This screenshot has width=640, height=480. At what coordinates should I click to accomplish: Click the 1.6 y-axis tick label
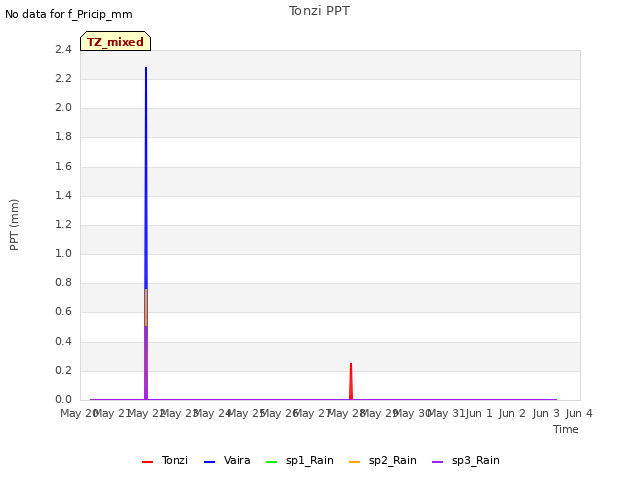coord(63,166)
